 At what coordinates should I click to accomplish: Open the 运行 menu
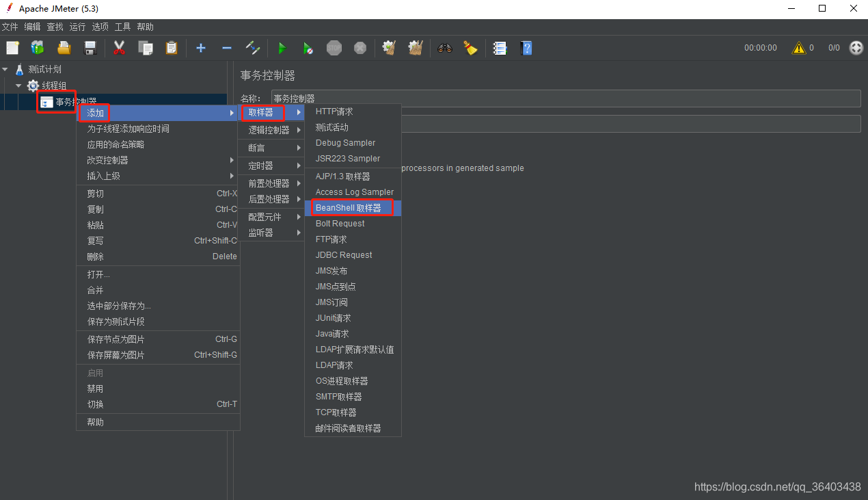(x=77, y=27)
